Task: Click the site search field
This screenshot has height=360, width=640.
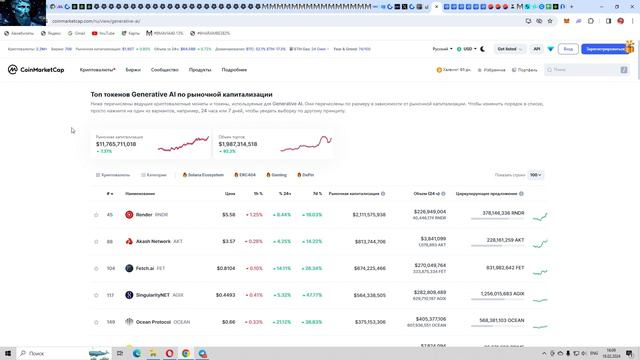Action: tap(587, 70)
